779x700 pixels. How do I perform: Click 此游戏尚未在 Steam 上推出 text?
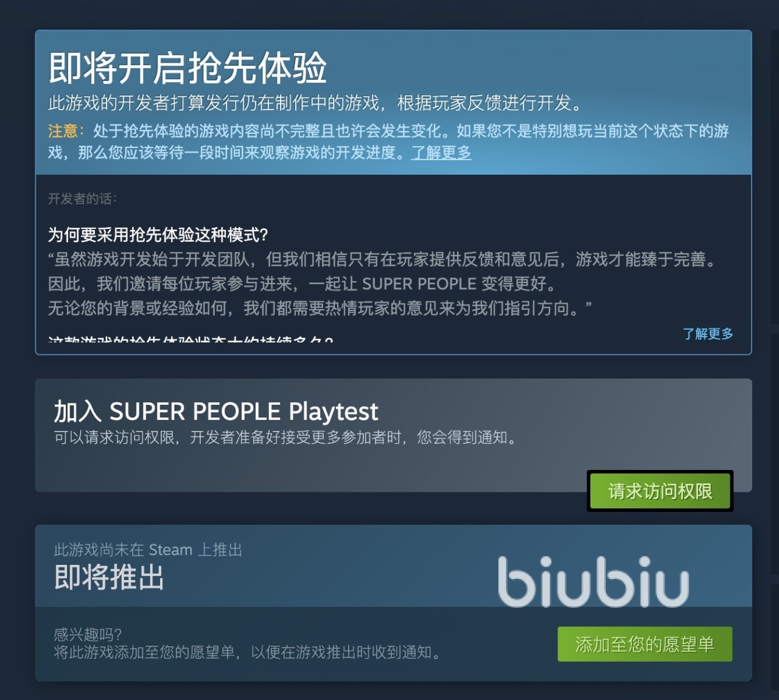click(x=148, y=550)
